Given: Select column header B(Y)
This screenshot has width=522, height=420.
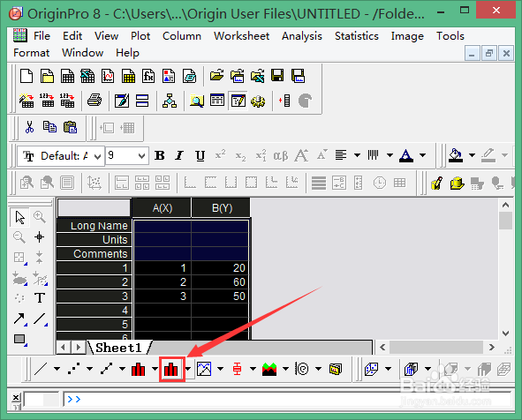Looking at the screenshot, I should 222,208.
